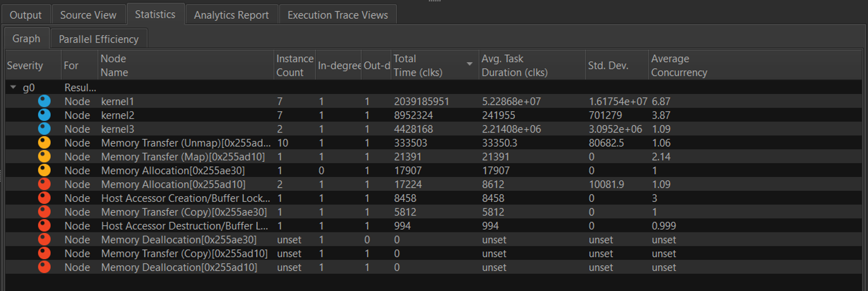
Task: Click orange severity icon for Memory Transfer (Map)
Action: click(x=44, y=156)
